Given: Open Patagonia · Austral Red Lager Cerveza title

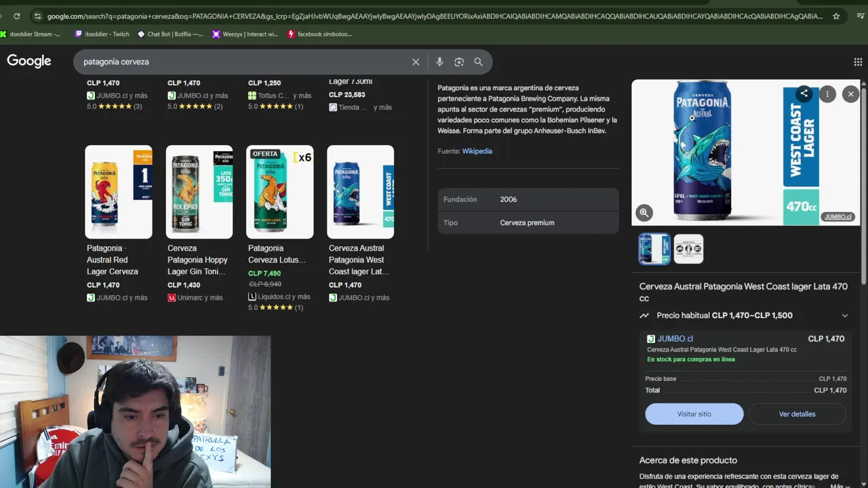Looking at the screenshot, I should (113, 260).
